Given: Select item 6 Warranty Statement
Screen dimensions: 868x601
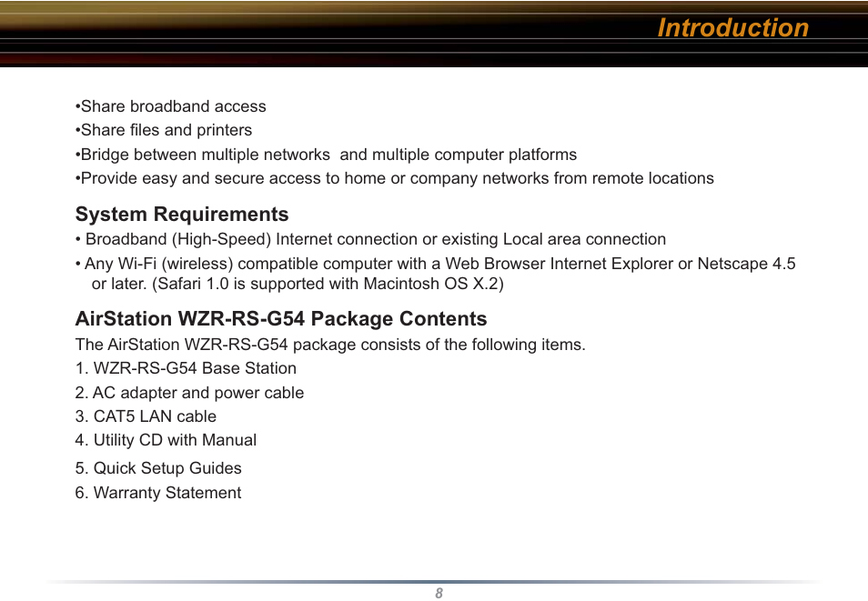Looking at the screenshot, I should coord(158,493).
